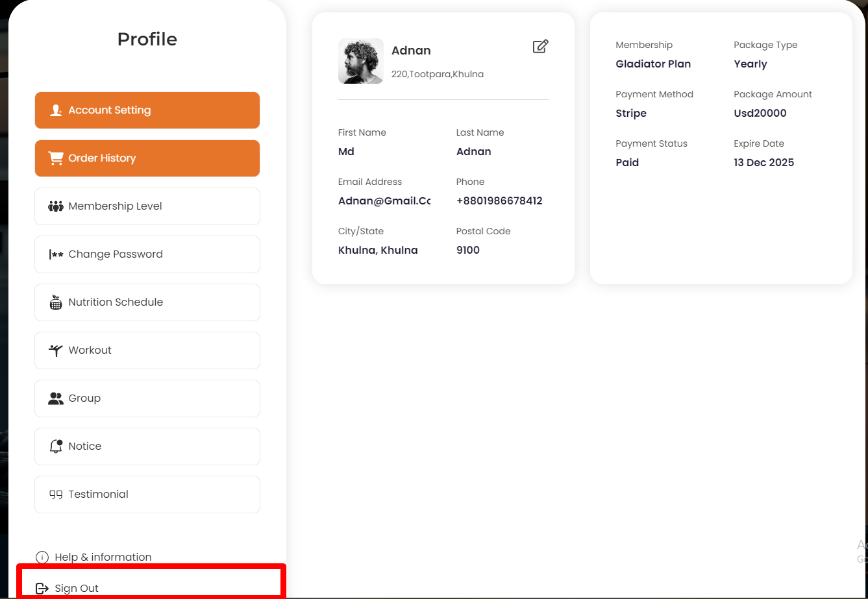The width and height of the screenshot is (868, 599).
Task: Click the Sign Out link text
Action: [77, 589]
